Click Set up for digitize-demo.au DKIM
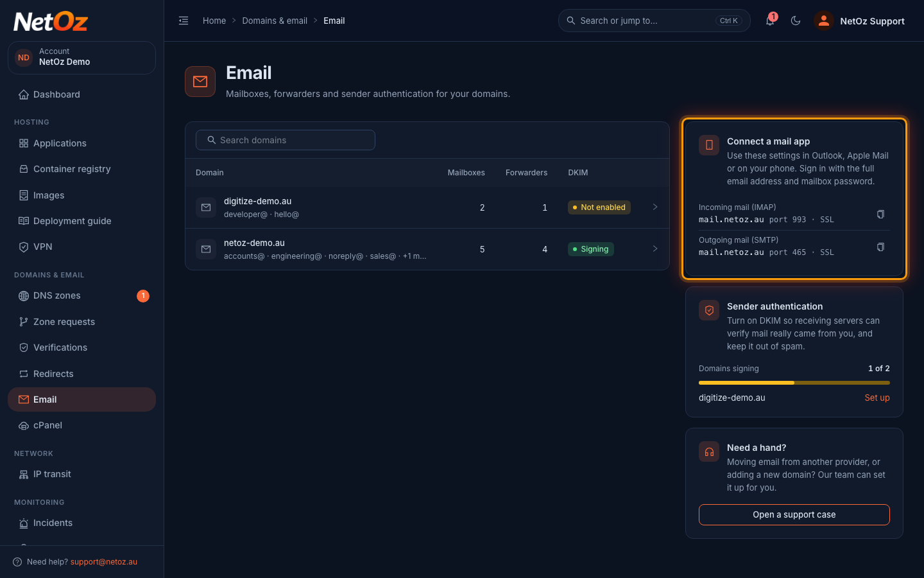 click(877, 398)
